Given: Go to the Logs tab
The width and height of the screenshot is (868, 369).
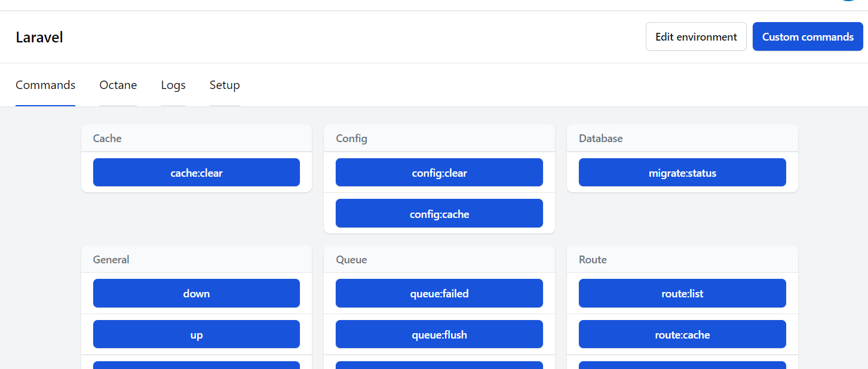Looking at the screenshot, I should 173,85.
